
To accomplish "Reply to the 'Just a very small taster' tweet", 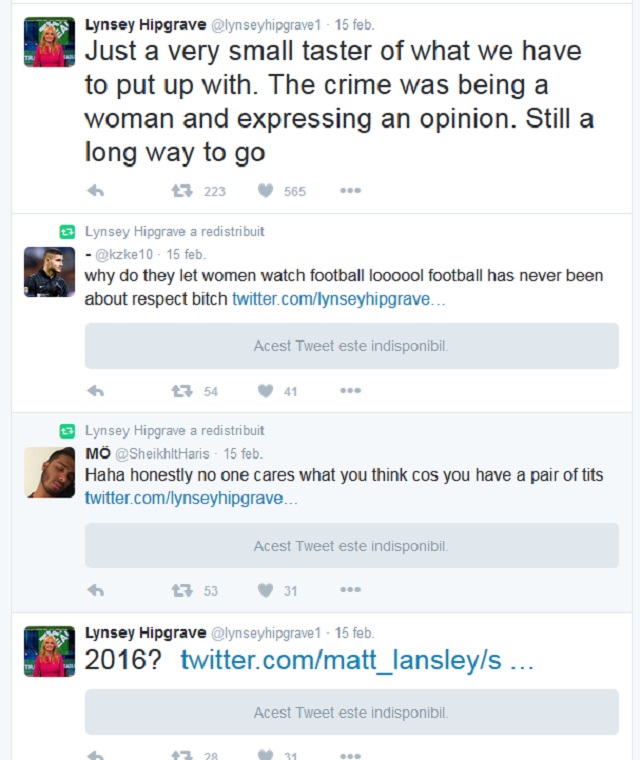I will 96,191.
